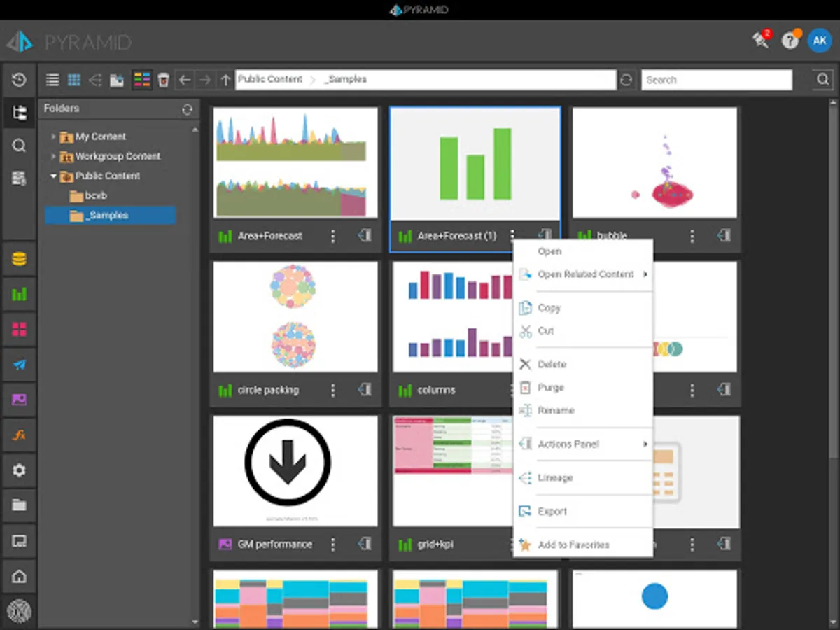The width and height of the screenshot is (840, 630).
Task: Open the home icon in sidebar
Action: [19, 577]
